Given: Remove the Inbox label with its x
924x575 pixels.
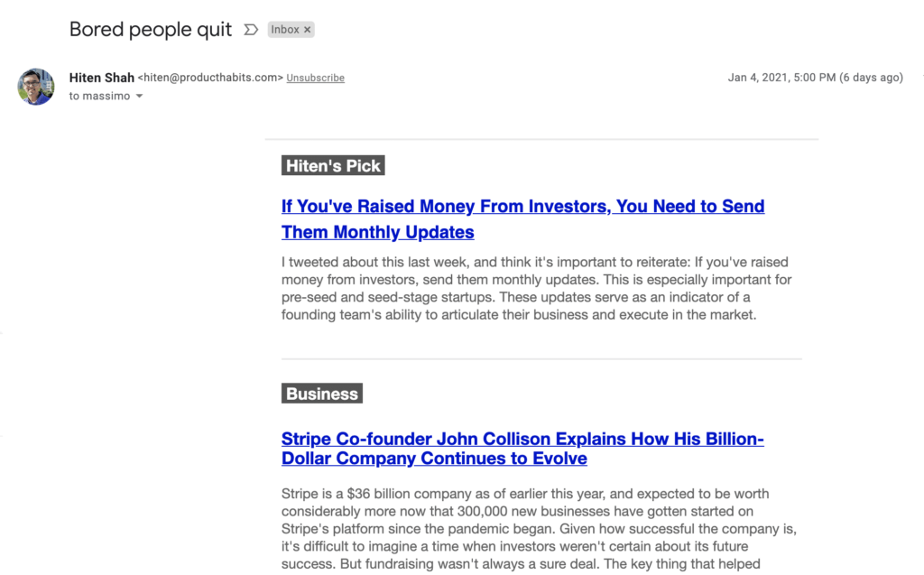Looking at the screenshot, I should (307, 30).
